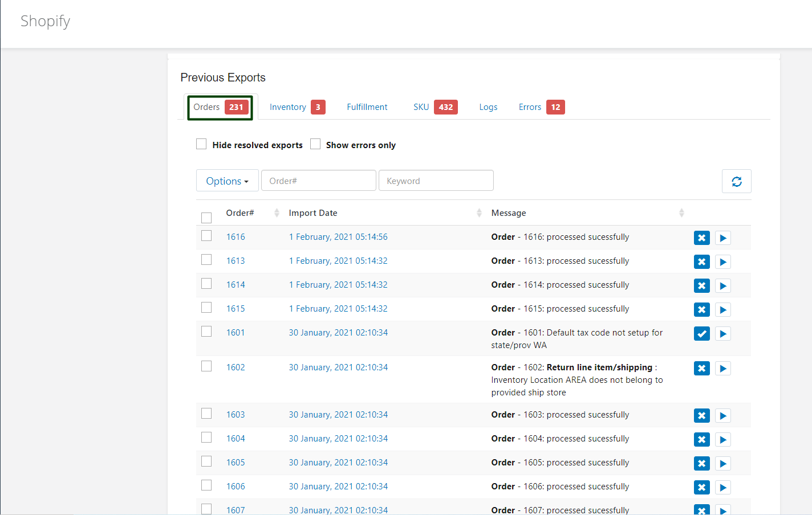Click the checkmark icon for order 1601
Viewport: 812px width, 515px height.
701,334
